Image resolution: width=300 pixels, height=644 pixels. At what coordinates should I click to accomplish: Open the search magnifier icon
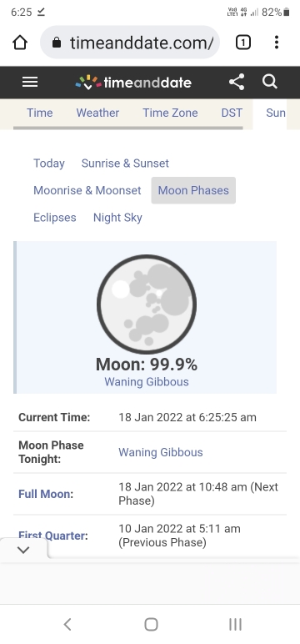(x=270, y=82)
